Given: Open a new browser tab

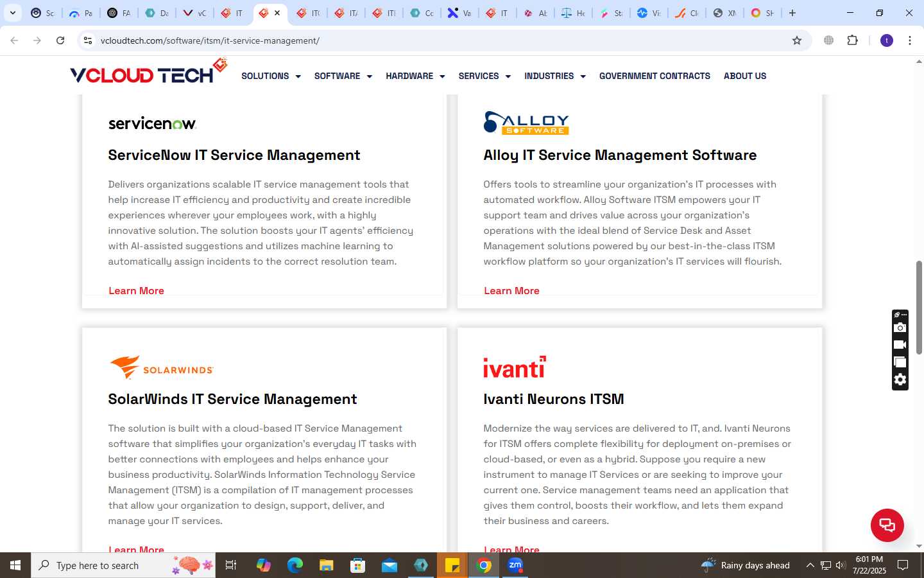Looking at the screenshot, I should click(x=792, y=13).
